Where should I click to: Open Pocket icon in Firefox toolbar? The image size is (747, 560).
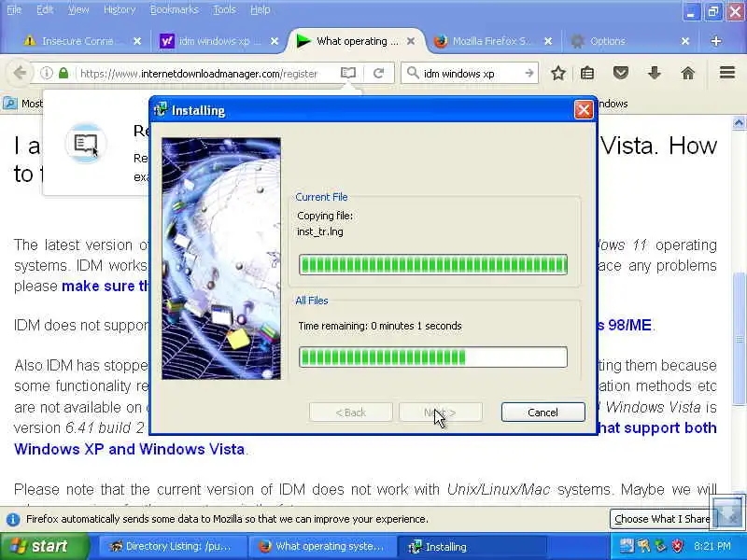621,74
